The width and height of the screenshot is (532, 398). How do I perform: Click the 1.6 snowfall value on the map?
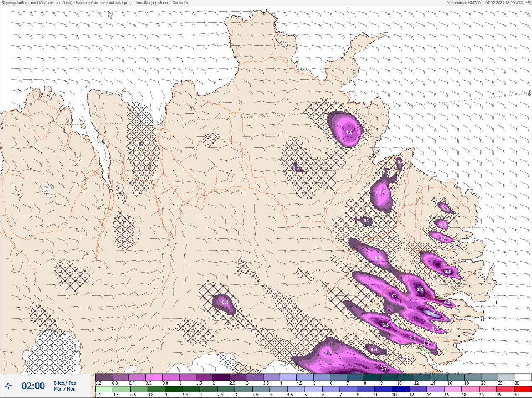(x=349, y=132)
